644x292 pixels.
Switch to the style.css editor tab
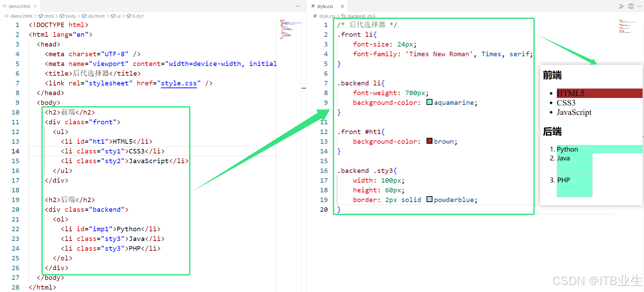[x=325, y=6]
